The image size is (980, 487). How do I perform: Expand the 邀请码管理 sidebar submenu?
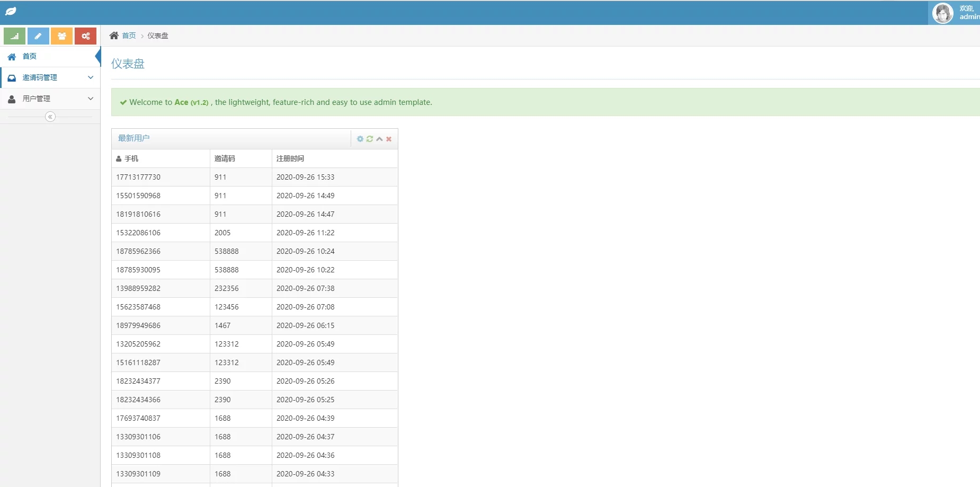[x=50, y=77]
